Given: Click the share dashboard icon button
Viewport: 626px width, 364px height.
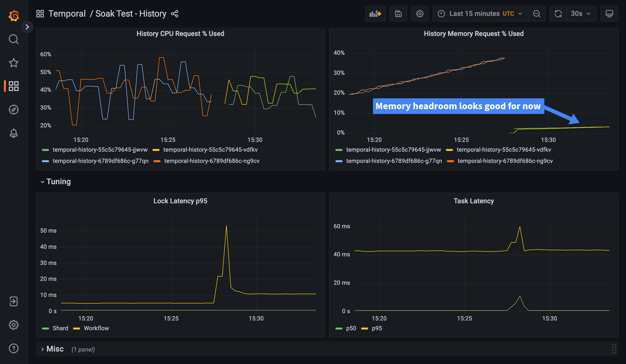Looking at the screenshot, I should pos(175,13).
